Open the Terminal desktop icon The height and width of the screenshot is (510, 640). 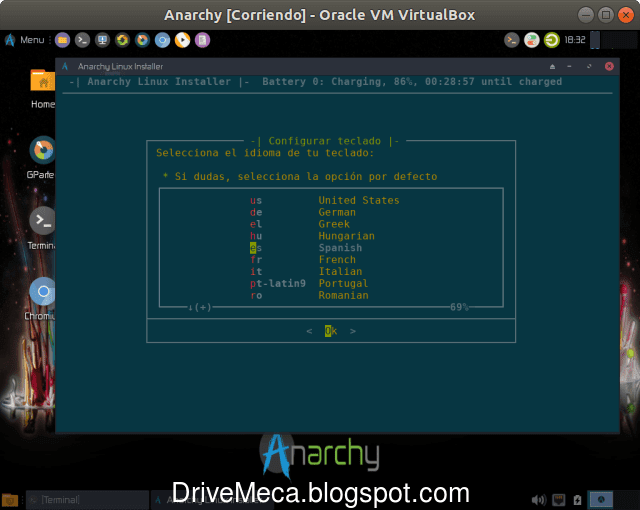pyautogui.click(x=42, y=228)
